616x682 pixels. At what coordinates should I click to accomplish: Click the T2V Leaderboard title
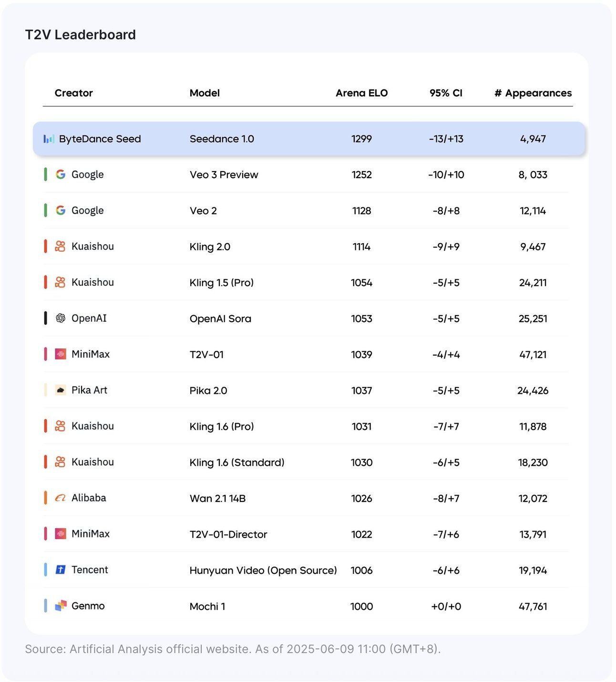click(x=81, y=35)
